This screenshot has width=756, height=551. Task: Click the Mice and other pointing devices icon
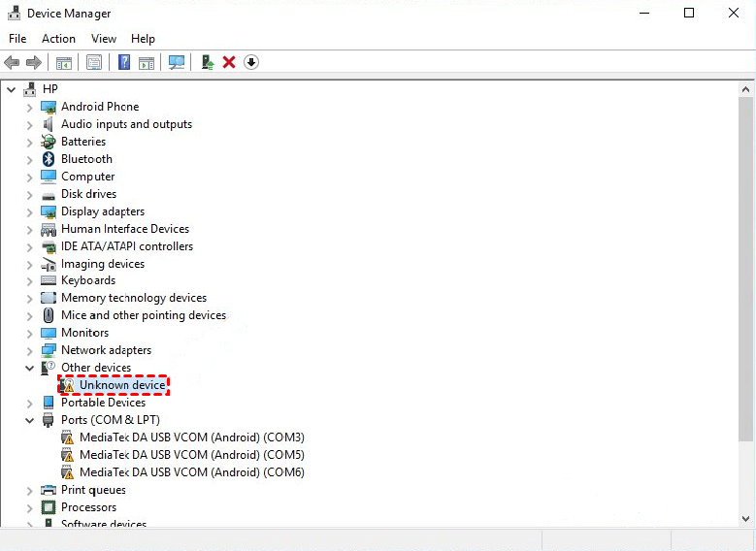pos(49,315)
